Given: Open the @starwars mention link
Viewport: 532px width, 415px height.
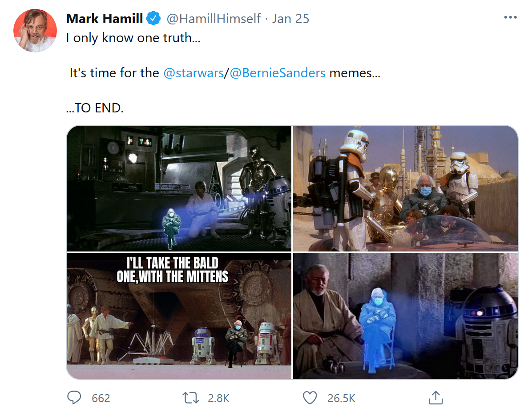Looking at the screenshot, I should 193,73.
